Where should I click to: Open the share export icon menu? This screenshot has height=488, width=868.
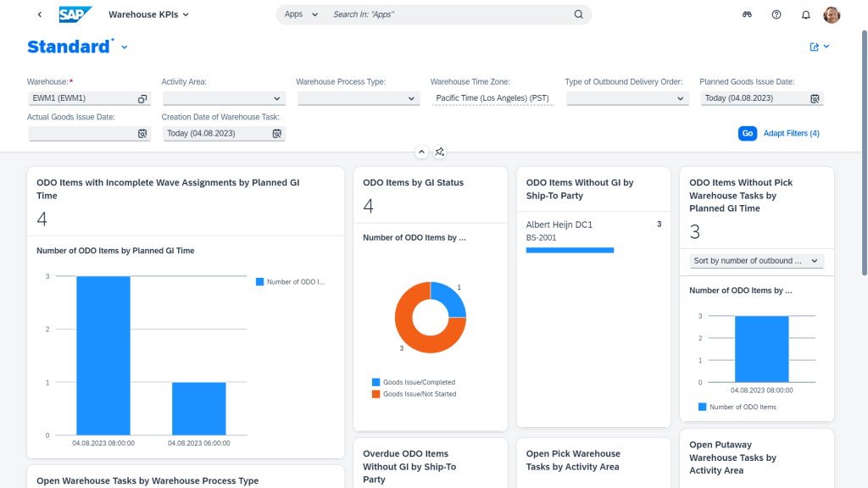click(820, 47)
